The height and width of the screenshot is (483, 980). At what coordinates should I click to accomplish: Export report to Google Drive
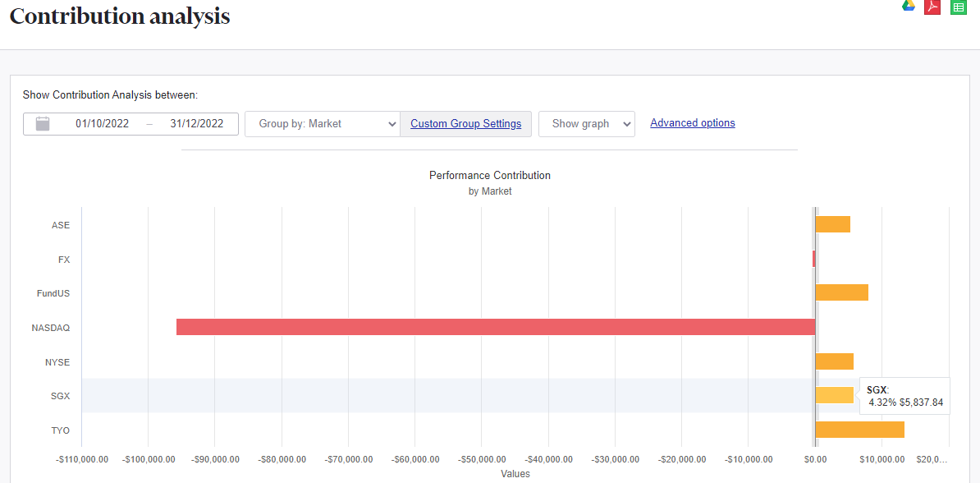point(908,7)
